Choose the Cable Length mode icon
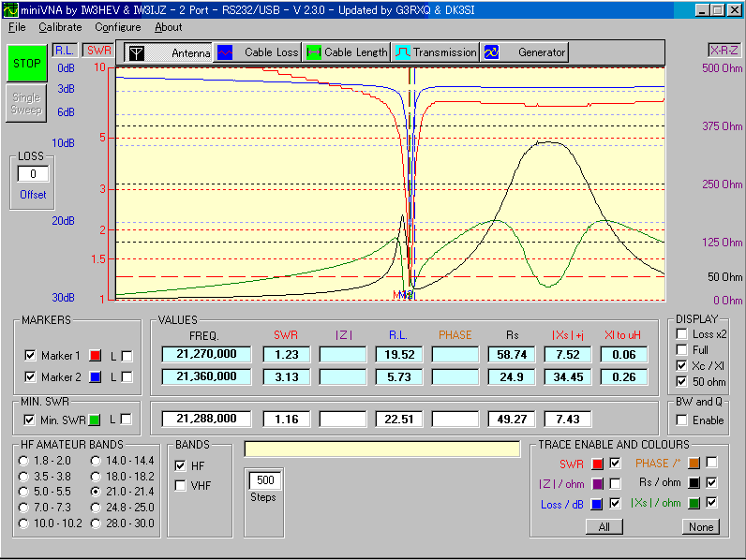 312,52
